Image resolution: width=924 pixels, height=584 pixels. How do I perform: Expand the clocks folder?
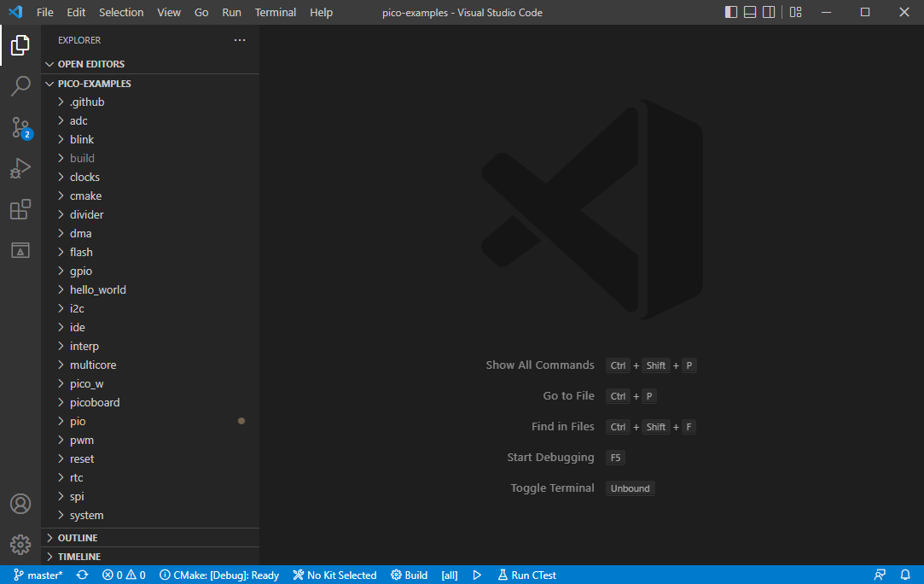[150, 177]
